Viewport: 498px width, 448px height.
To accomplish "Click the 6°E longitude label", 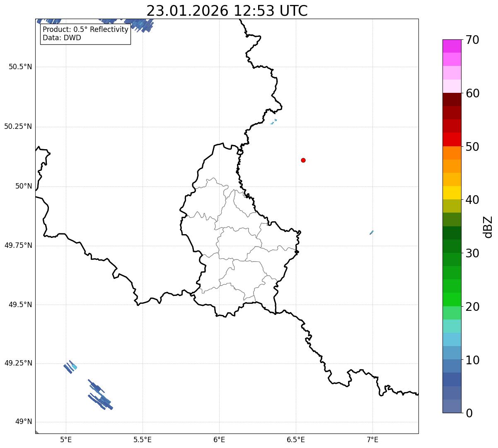I will (219, 439).
